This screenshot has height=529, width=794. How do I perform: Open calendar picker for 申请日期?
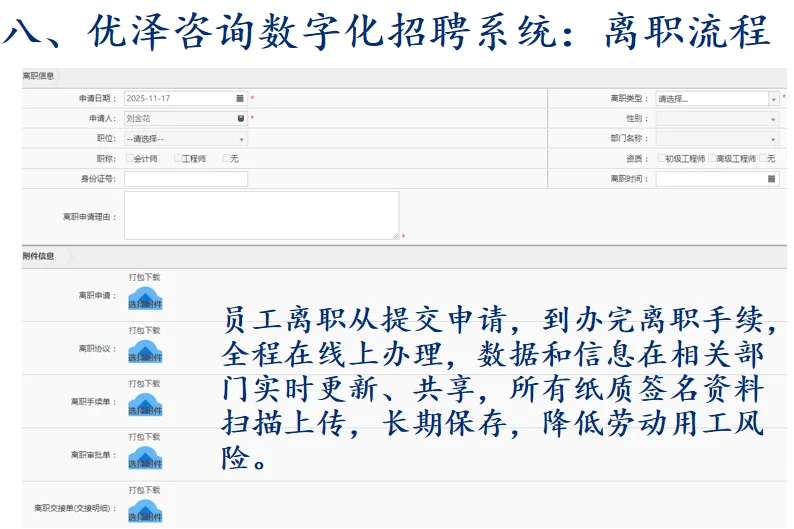(x=240, y=98)
